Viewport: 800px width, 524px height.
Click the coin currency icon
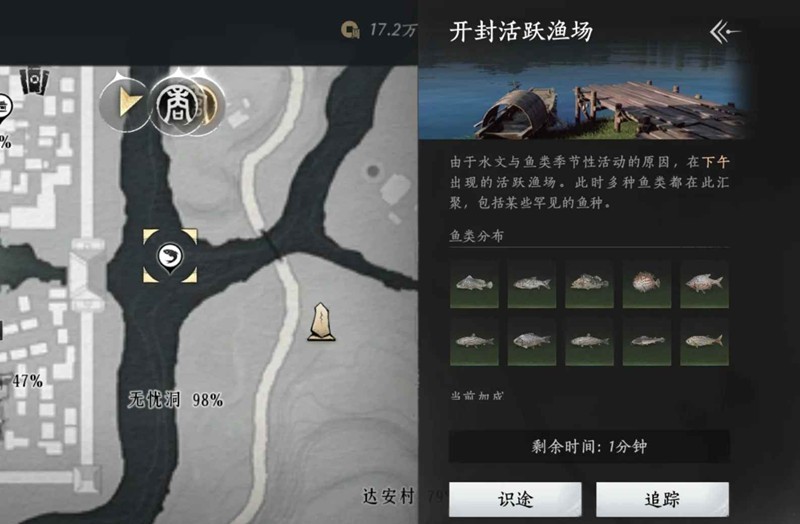[350, 30]
